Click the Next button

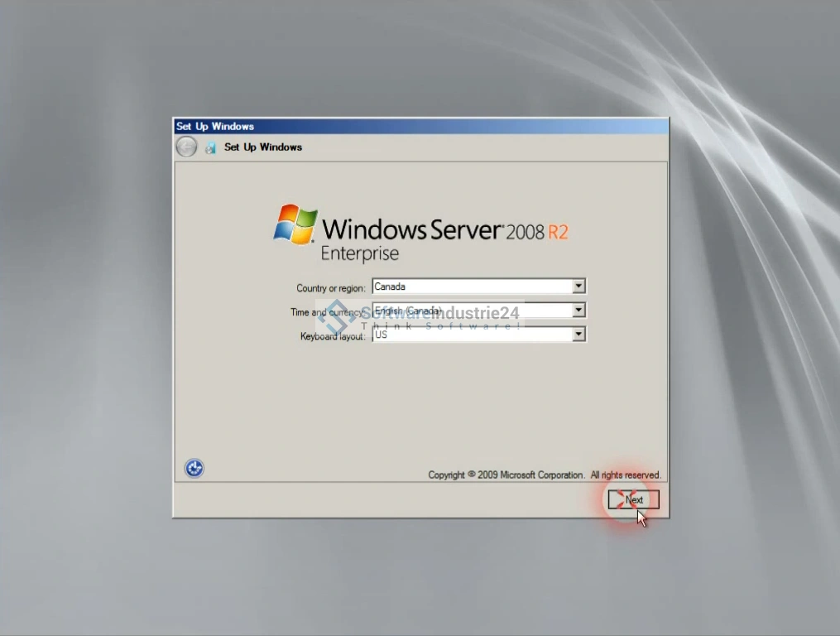[633, 499]
